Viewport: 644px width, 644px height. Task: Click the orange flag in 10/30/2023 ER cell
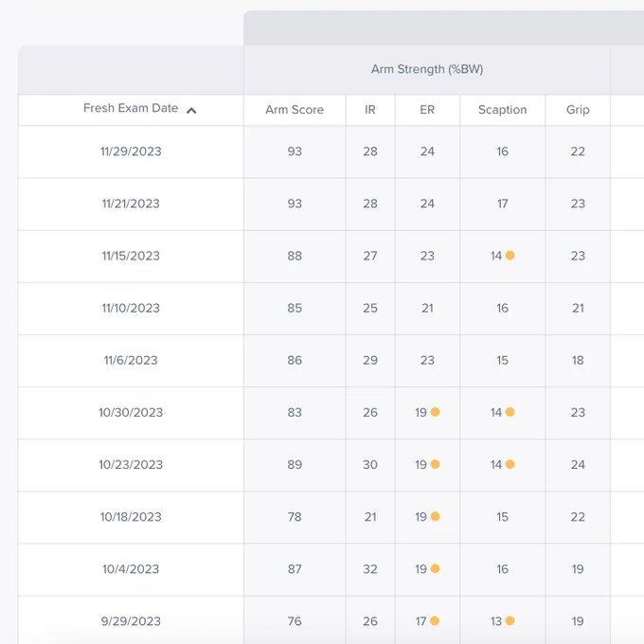tap(435, 412)
